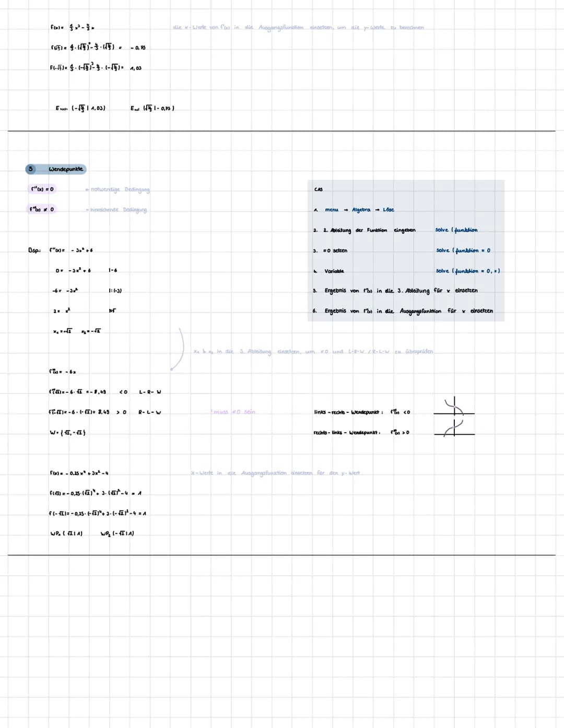Click the circled section number 5
This screenshot has width=564, height=728.
pos(31,169)
